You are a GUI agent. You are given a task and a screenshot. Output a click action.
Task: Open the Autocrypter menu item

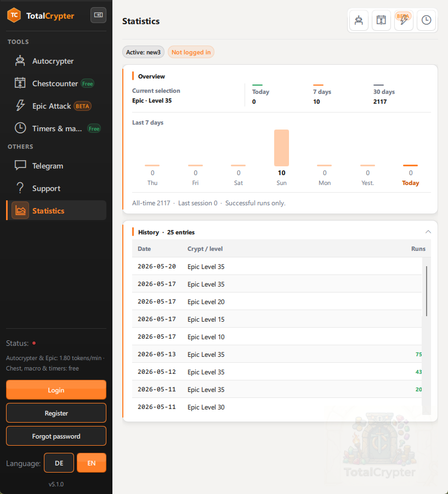(56, 61)
